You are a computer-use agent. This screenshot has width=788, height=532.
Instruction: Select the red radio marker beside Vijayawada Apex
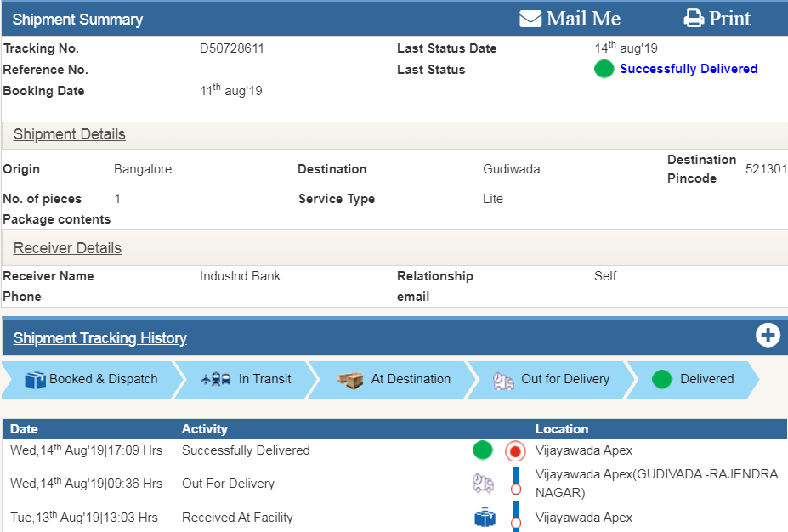click(x=515, y=450)
